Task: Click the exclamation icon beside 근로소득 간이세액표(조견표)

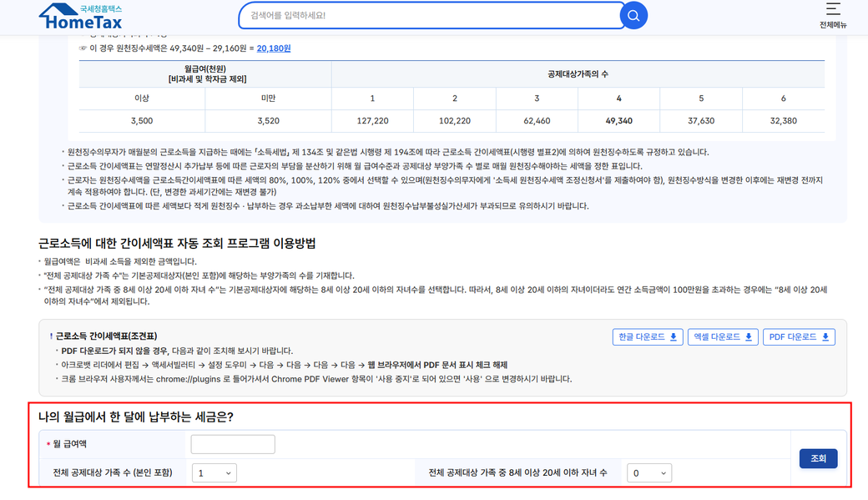Action: (x=51, y=336)
